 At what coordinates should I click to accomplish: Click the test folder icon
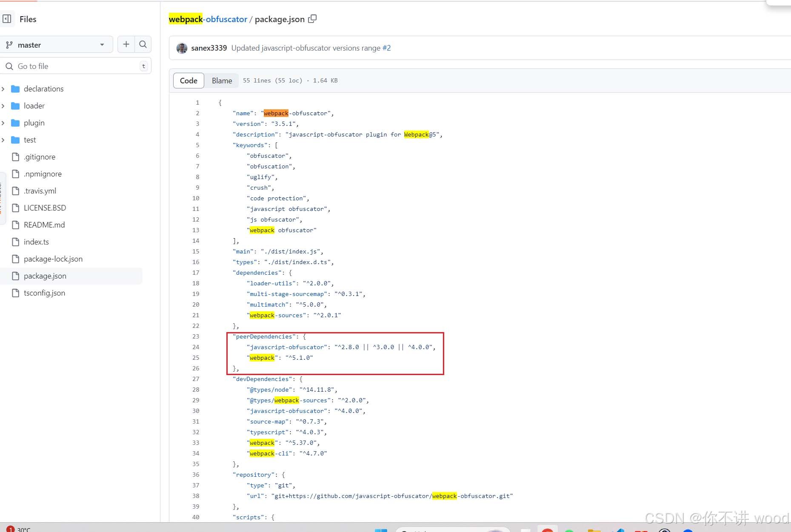tap(15, 140)
